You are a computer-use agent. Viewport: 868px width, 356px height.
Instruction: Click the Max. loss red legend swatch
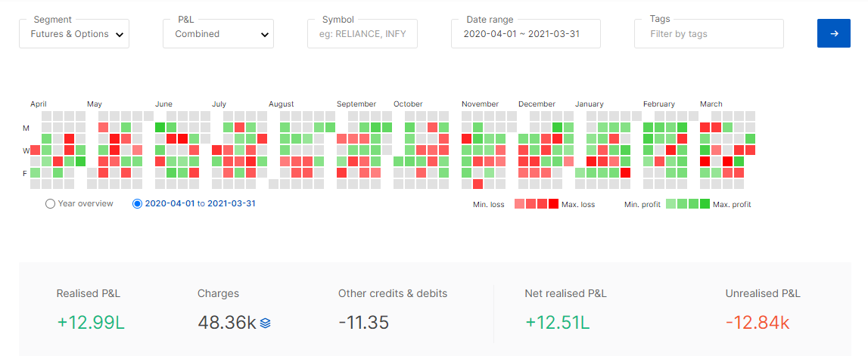553,203
